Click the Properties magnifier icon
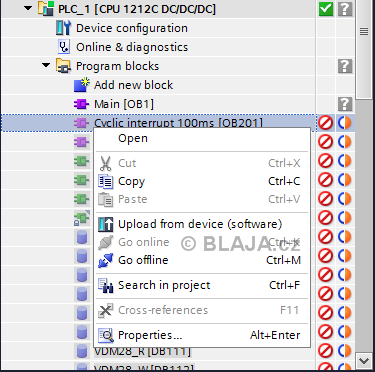The image size is (375, 372). tap(106, 335)
